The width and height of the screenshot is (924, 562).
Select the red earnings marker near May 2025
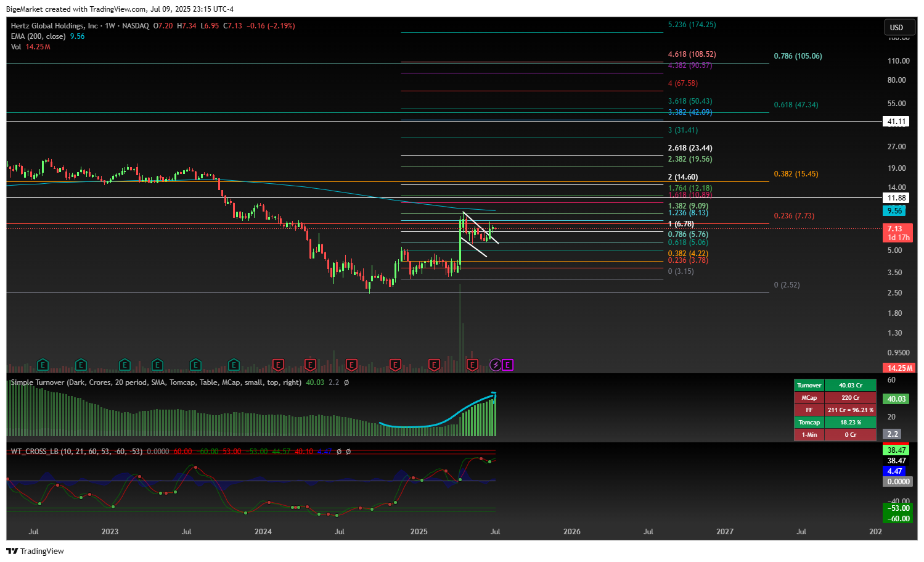pos(472,365)
